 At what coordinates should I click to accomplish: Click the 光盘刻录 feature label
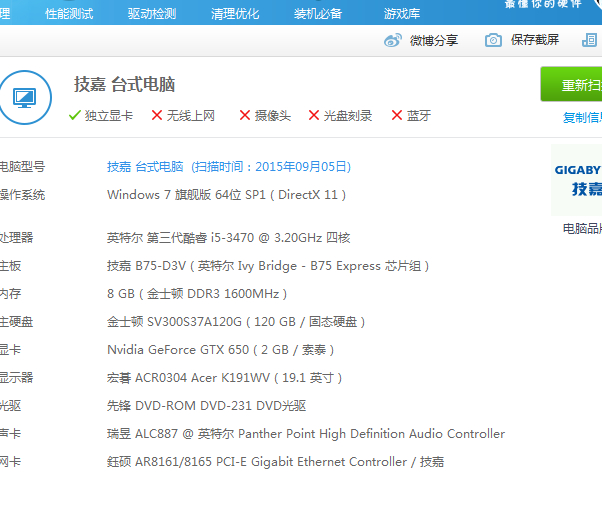(348, 116)
